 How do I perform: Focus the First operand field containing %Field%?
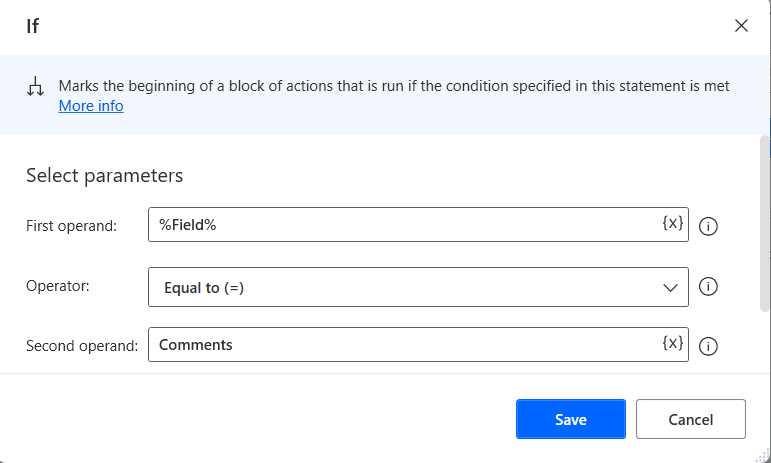pyautogui.click(x=400, y=226)
